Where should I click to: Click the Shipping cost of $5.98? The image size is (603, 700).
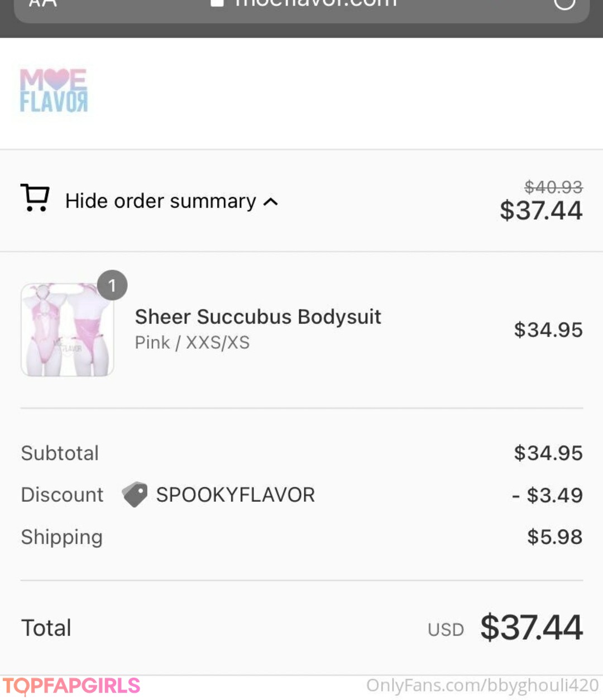[x=554, y=537]
